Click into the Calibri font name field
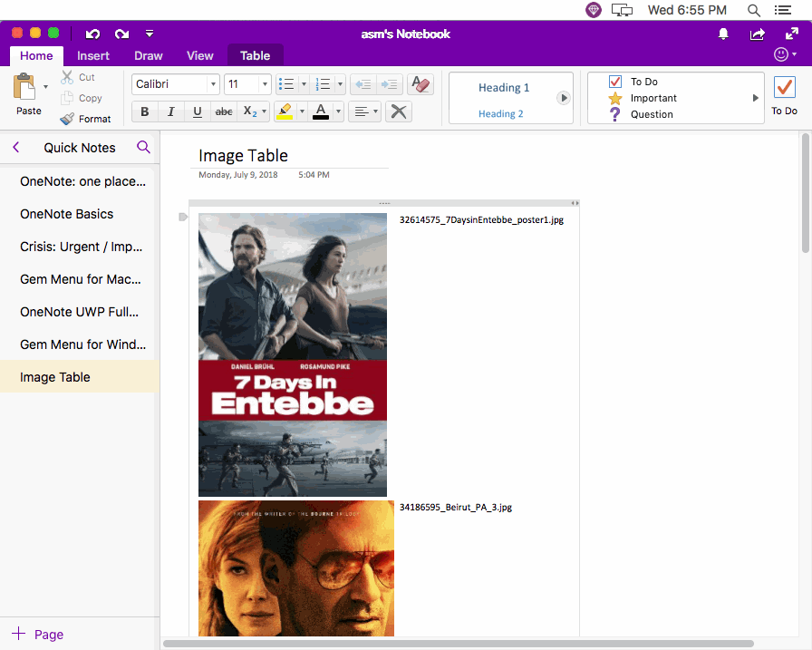The width and height of the screenshot is (812, 650). point(169,84)
